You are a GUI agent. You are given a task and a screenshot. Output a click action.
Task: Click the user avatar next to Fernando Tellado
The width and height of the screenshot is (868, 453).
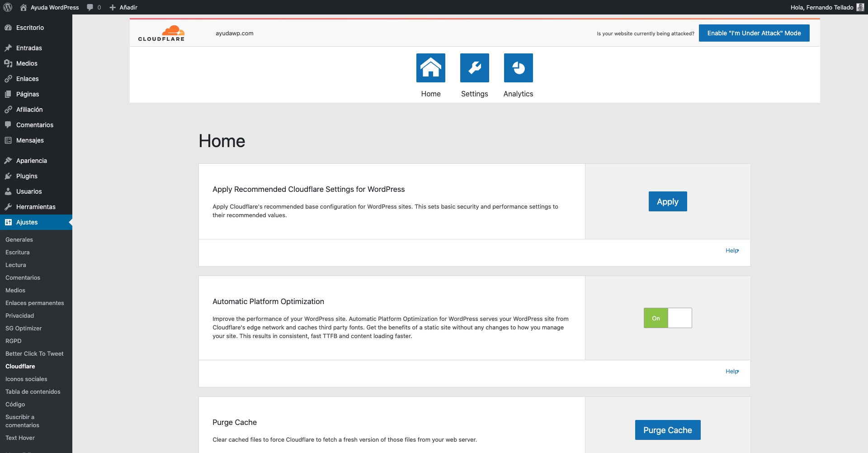click(860, 7)
